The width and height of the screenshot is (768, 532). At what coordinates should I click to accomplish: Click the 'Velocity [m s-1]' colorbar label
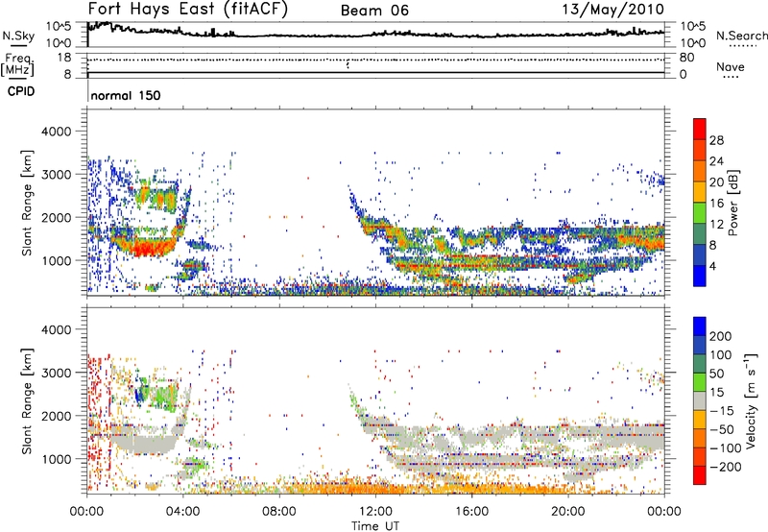(x=750, y=400)
